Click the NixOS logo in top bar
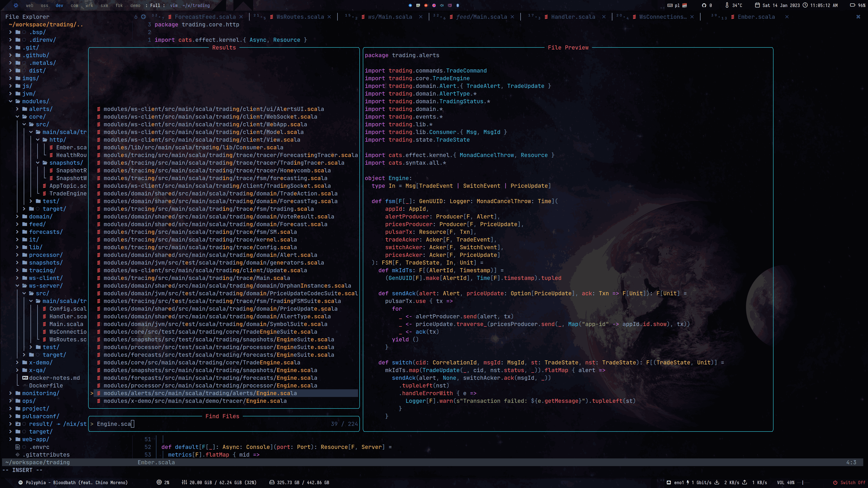This screenshot has width=868, height=488. (x=16, y=5)
